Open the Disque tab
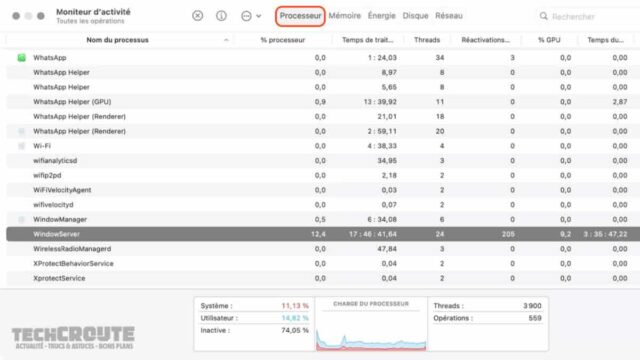This screenshot has height=360, width=640. coord(415,16)
